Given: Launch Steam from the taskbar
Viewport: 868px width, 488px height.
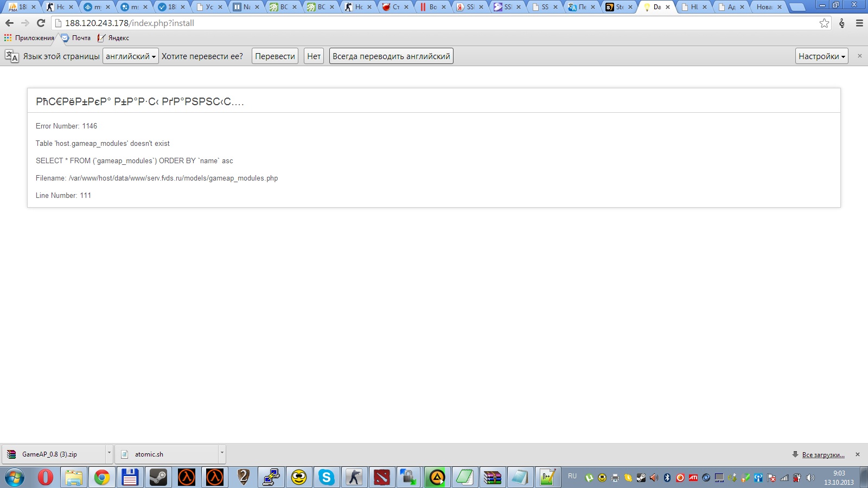Looking at the screenshot, I should (158, 477).
